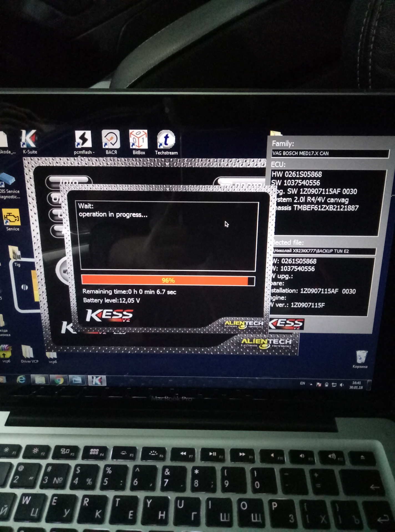
Task: Launch the pcmflash desktop shortcut
Action: pos(84,142)
